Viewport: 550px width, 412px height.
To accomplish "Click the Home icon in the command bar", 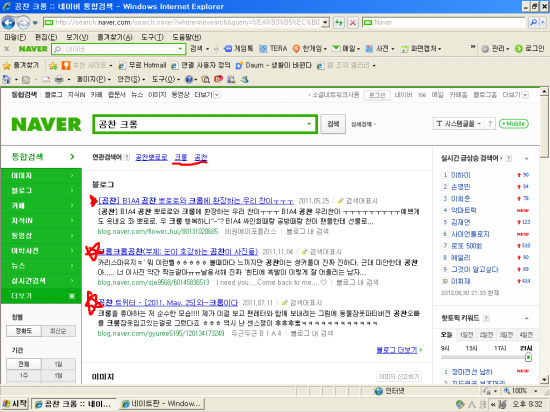I will tap(7, 80).
